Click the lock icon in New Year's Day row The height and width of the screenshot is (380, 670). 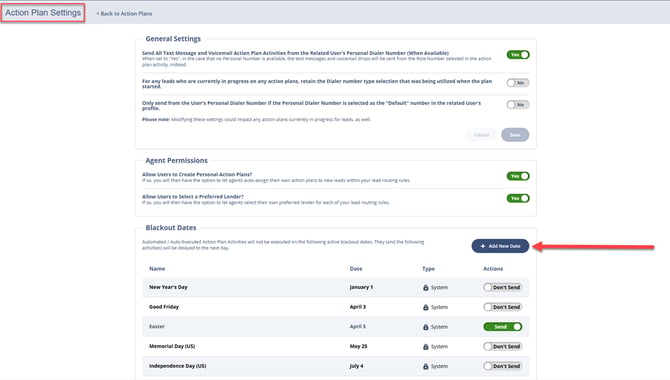(426, 288)
